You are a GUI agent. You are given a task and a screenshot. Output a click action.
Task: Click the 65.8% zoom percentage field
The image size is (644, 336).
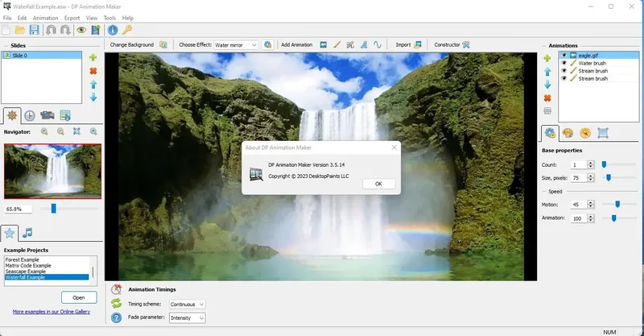click(18, 209)
